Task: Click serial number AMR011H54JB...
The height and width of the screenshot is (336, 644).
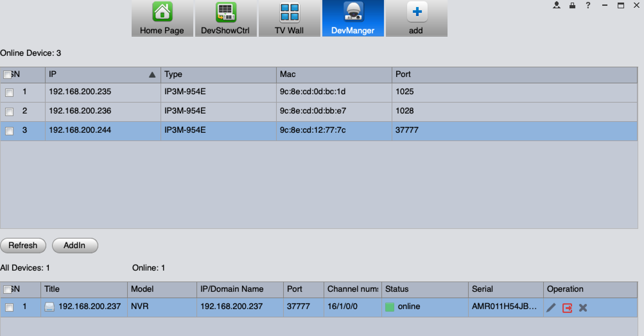Action: [504, 307]
